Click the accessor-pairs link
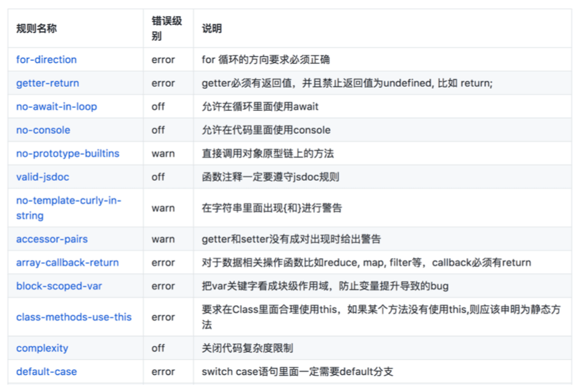 (x=52, y=239)
